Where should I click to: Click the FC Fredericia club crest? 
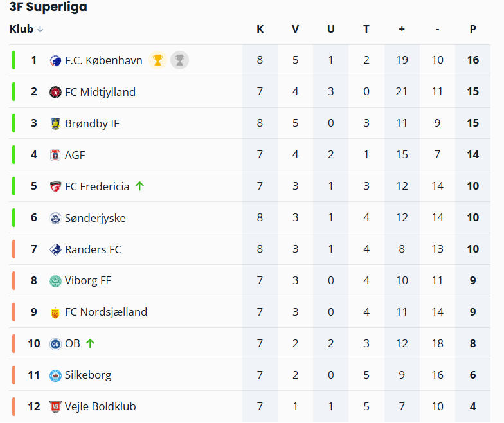pos(55,186)
